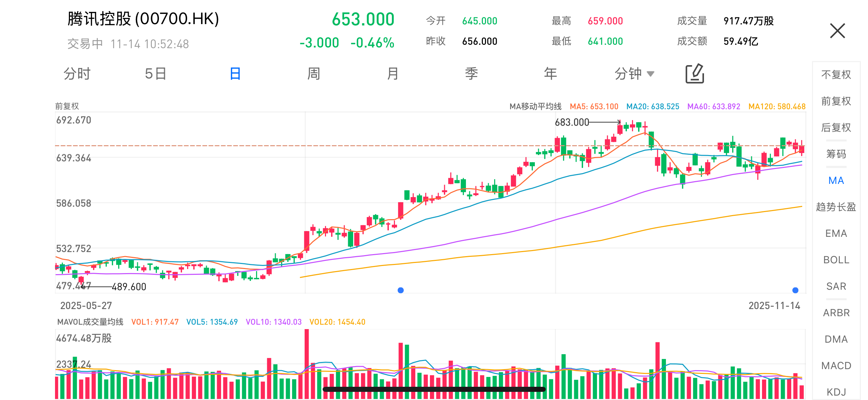Open the 筹码 chip distribution panel
The width and height of the screenshot is (868, 400).
pos(836,154)
